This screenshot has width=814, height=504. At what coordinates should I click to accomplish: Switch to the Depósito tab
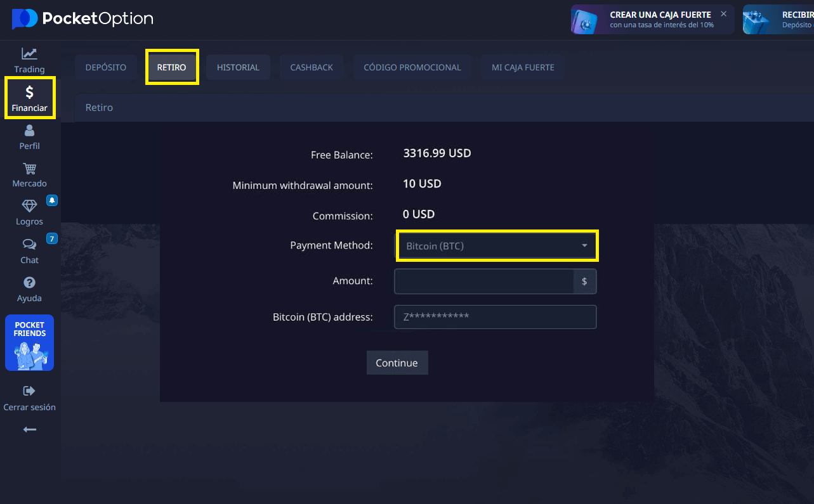pyautogui.click(x=106, y=67)
